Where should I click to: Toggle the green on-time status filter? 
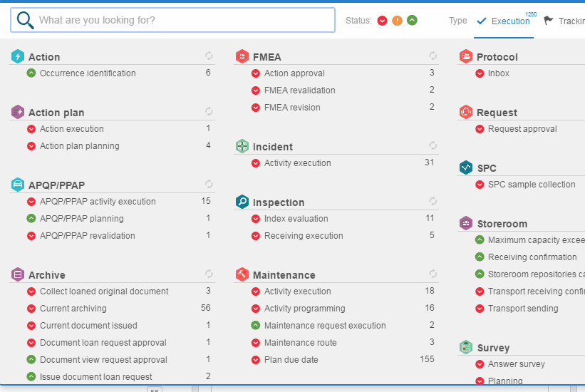click(413, 21)
